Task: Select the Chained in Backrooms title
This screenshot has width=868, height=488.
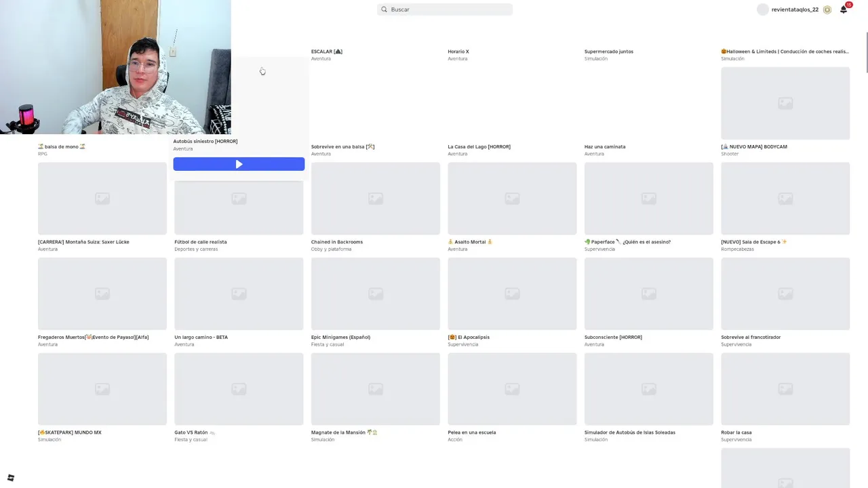Action: [x=337, y=242]
